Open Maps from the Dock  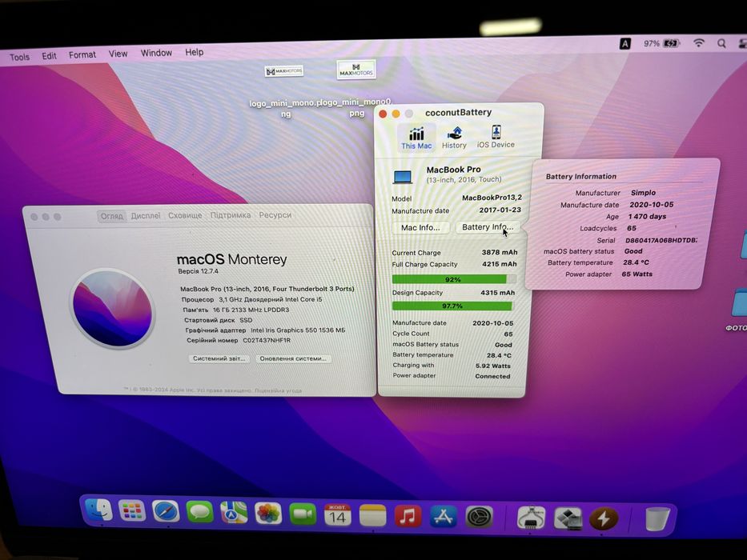coord(234,513)
